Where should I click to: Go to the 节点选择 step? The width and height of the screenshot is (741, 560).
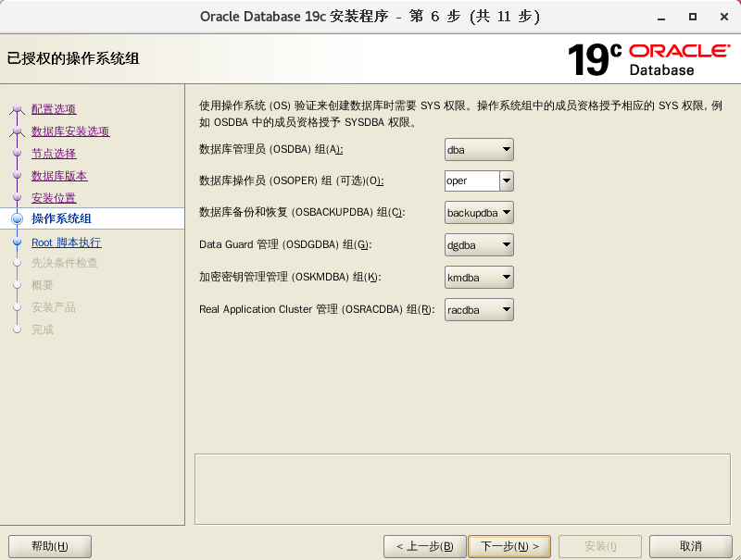point(54,154)
